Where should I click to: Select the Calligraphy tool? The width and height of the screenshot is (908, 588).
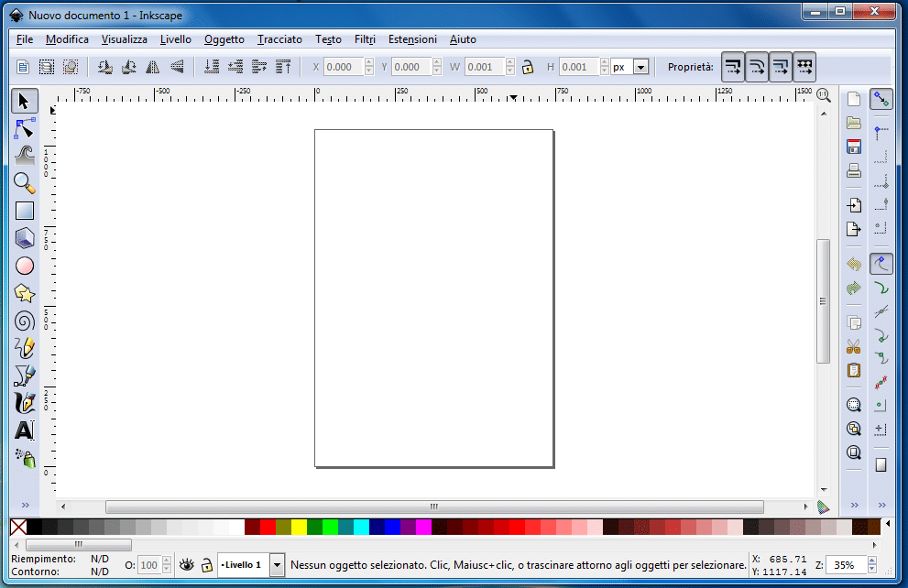(x=25, y=403)
